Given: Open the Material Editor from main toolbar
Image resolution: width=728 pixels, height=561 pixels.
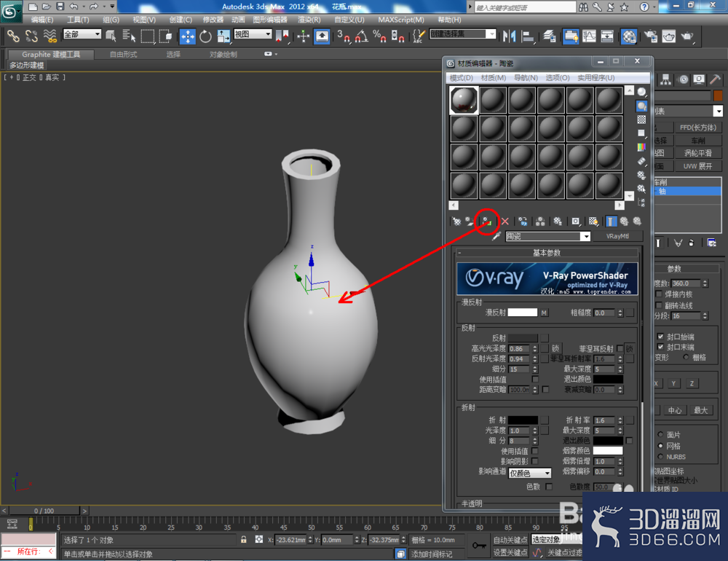Looking at the screenshot, I should click(629, 36).
